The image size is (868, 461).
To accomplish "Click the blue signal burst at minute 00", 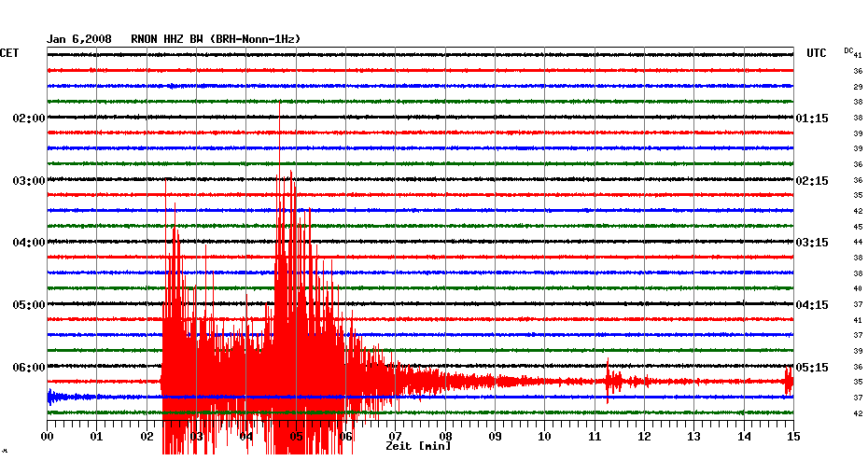I will (55, 397).
